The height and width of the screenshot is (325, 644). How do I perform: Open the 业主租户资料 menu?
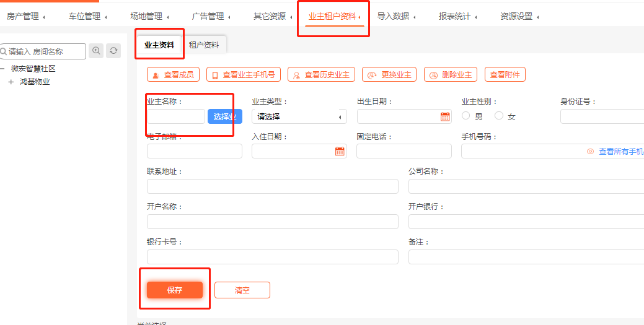pyautogui.click(x=333, y=17)
